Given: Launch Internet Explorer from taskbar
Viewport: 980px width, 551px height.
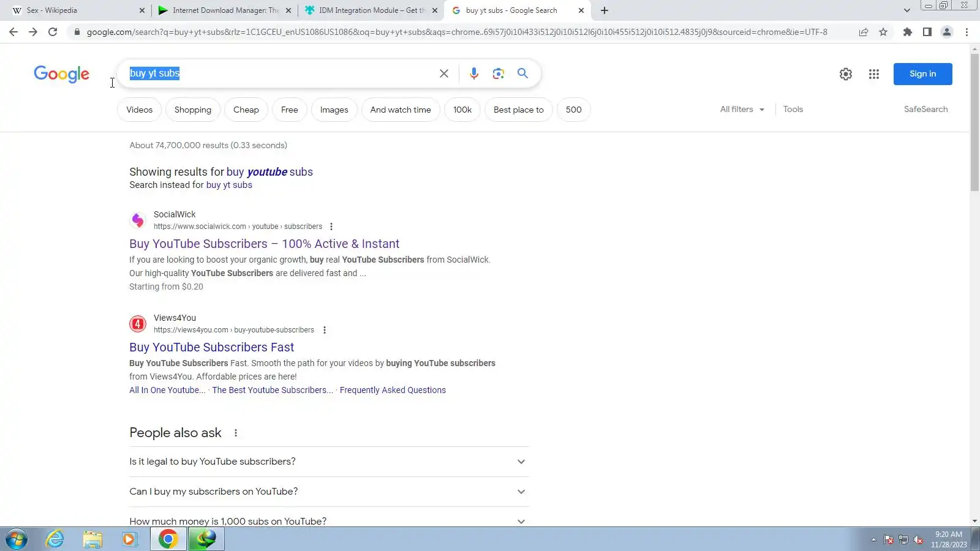Looking at the screenshot, I should 55,539.
